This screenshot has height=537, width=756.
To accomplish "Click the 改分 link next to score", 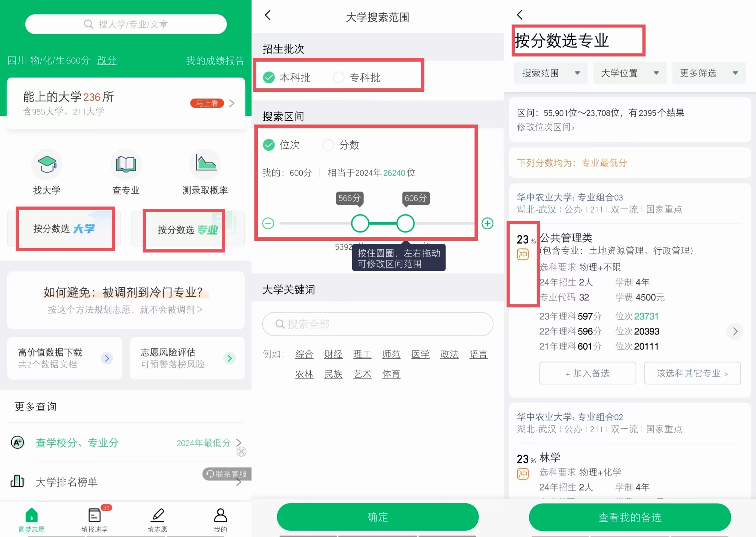I will [x=106, y=60].
